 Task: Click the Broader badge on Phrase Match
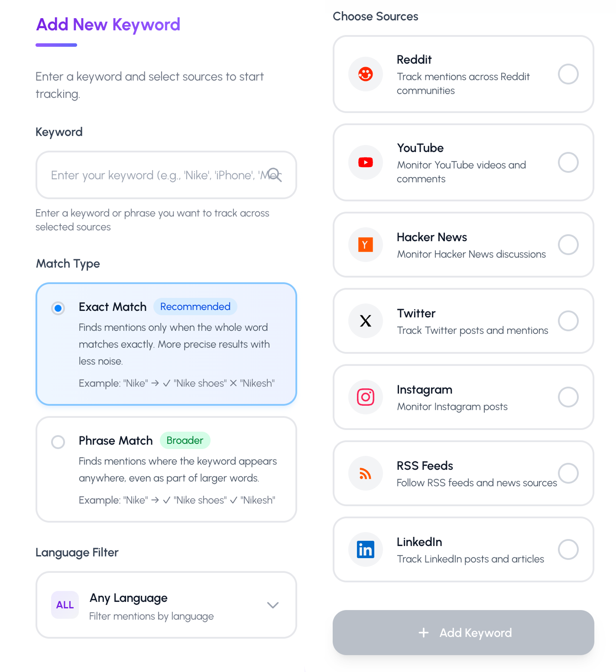point(185,440)
